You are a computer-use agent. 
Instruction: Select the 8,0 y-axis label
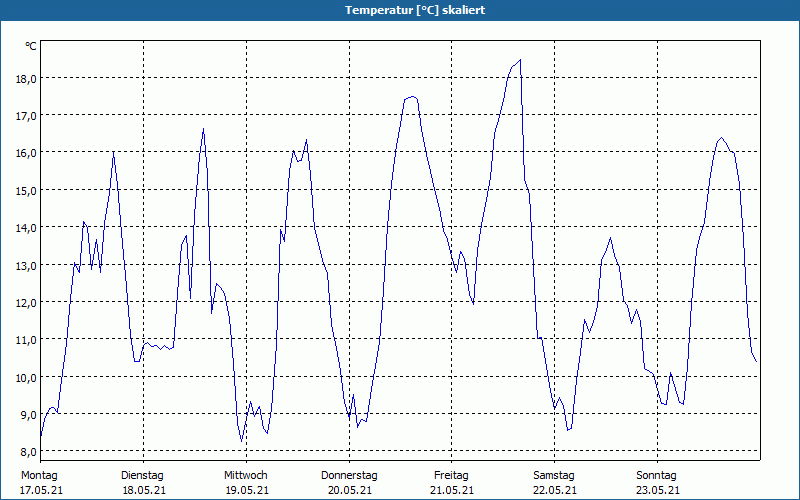pos(28,452)
